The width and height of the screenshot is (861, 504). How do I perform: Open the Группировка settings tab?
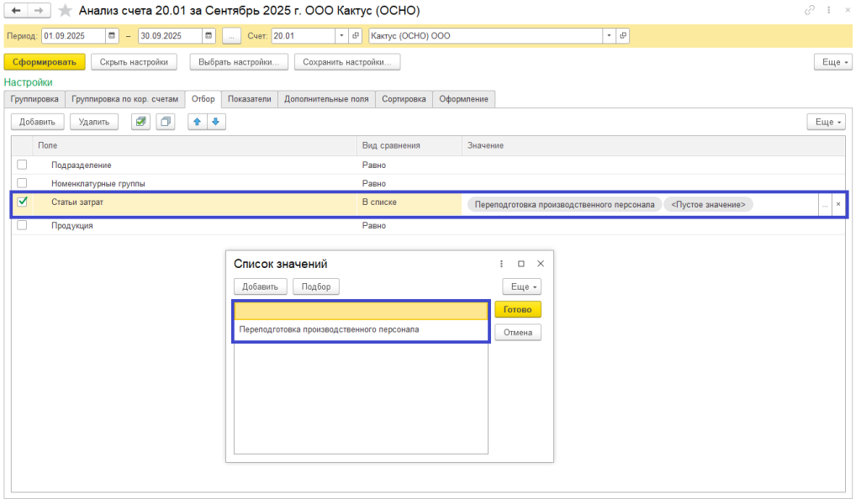[x=34, y=99]
